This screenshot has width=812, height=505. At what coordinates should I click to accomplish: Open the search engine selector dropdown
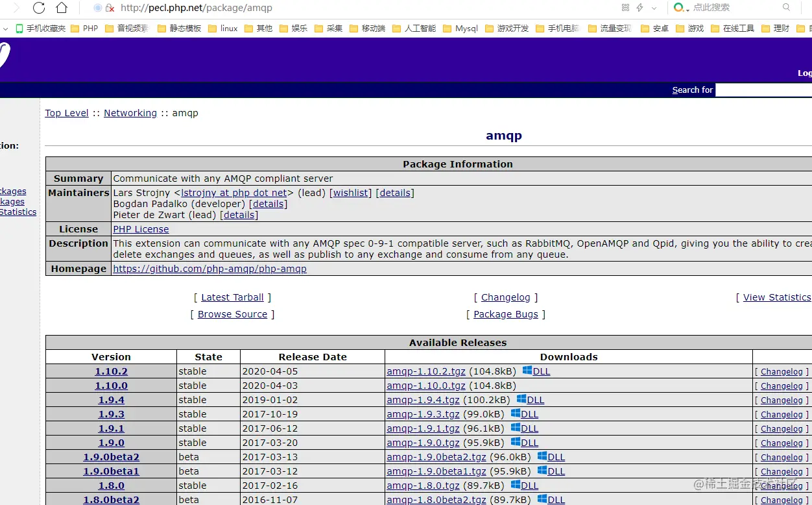(x=681, y=8)
